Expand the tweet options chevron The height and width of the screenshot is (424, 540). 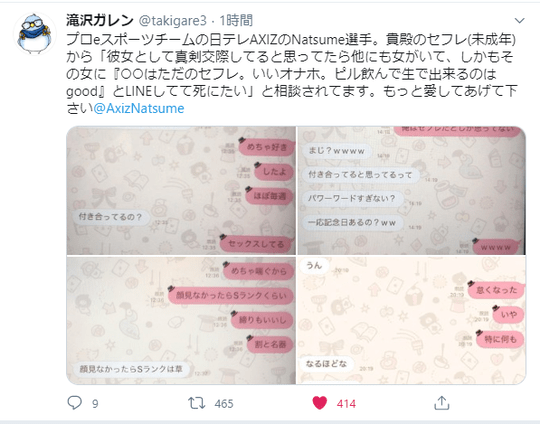point(519,21)
